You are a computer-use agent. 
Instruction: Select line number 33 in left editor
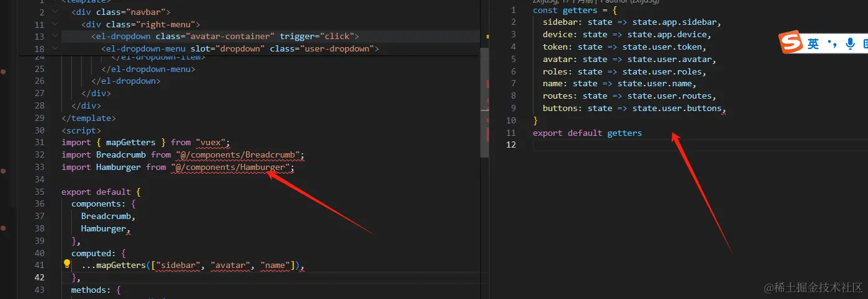40,167
